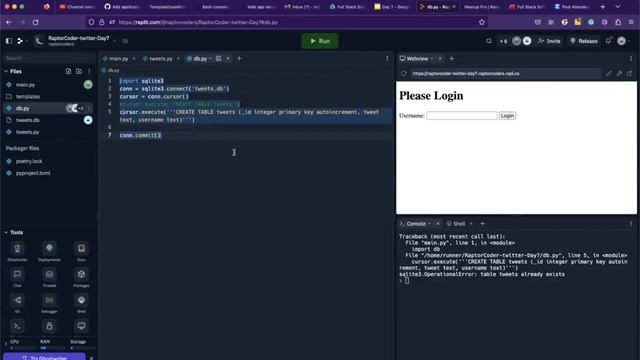The width and height of the screenshot is (640, 360).
Task: Bookmark this page with star icon
Action: pyautogui.click(x=482, y=22)
